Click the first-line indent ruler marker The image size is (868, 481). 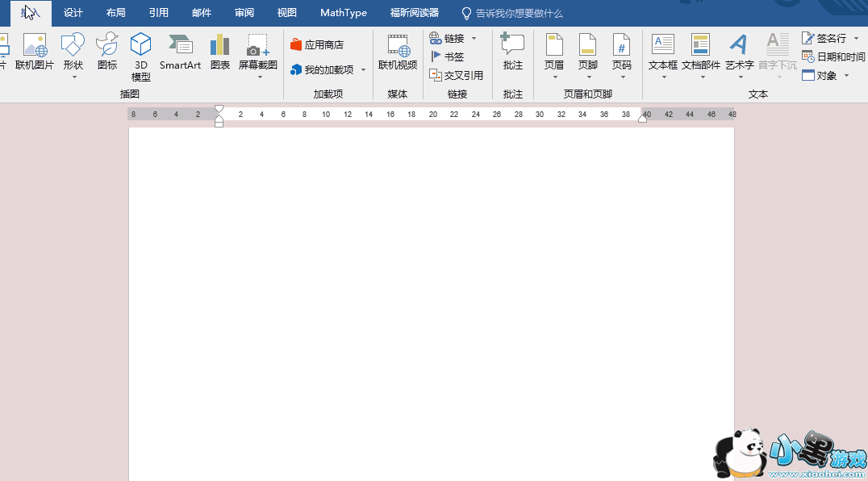point(219,109)
